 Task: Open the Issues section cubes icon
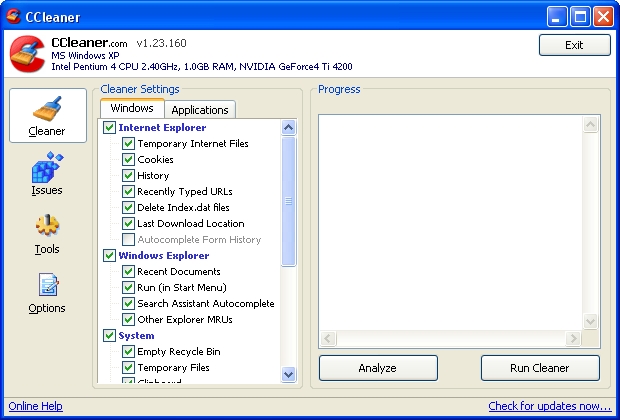point(47,167)
